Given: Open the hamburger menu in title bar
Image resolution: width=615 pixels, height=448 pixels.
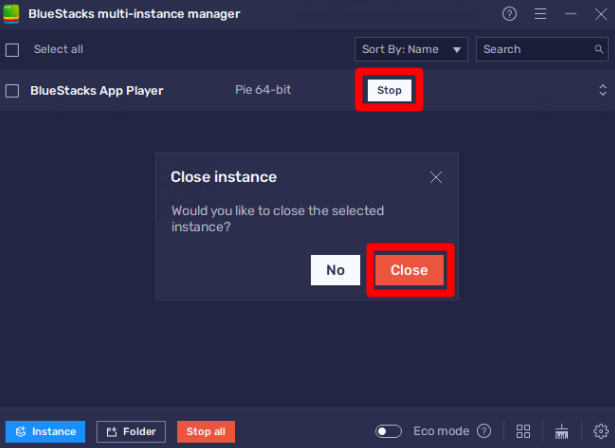Looking at the screenshot, I should tap(540, 14).
